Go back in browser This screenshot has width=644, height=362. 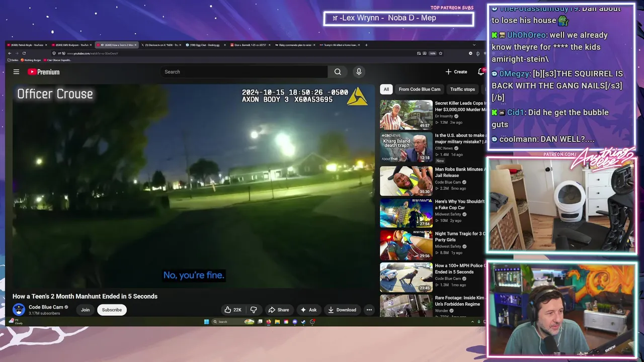point(10,53)
